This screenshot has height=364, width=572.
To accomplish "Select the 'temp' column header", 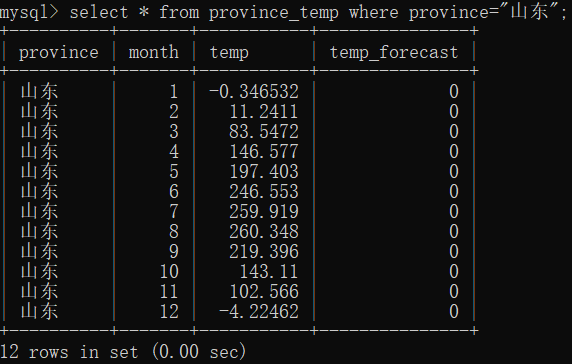I will pyautogui.click(x=229, y=53).
